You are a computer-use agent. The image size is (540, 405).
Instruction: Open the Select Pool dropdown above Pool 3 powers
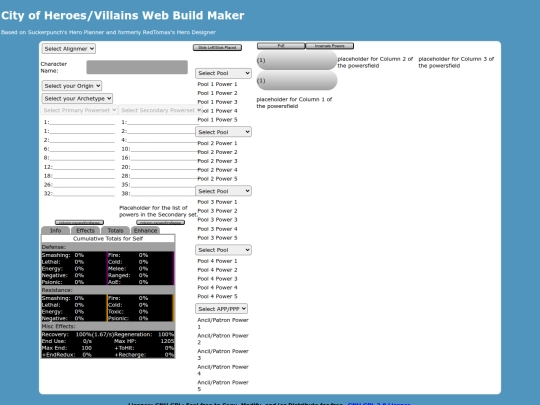tap(223, 191)
